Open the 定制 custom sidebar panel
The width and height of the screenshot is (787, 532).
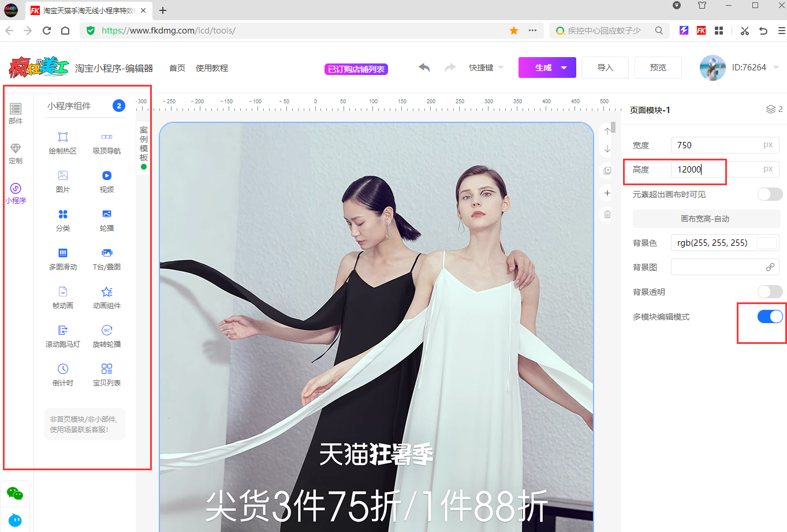(x=16, y=153)
